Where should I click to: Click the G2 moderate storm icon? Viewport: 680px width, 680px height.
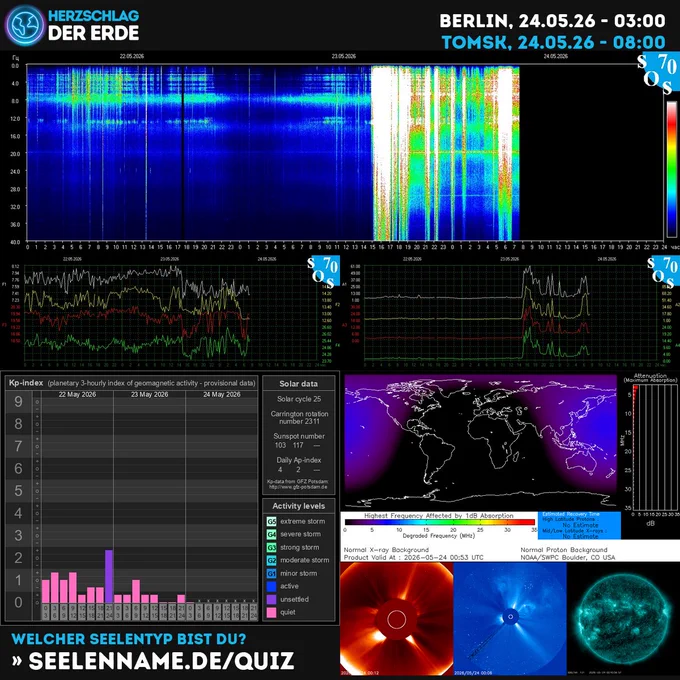(x=271, y=560)
